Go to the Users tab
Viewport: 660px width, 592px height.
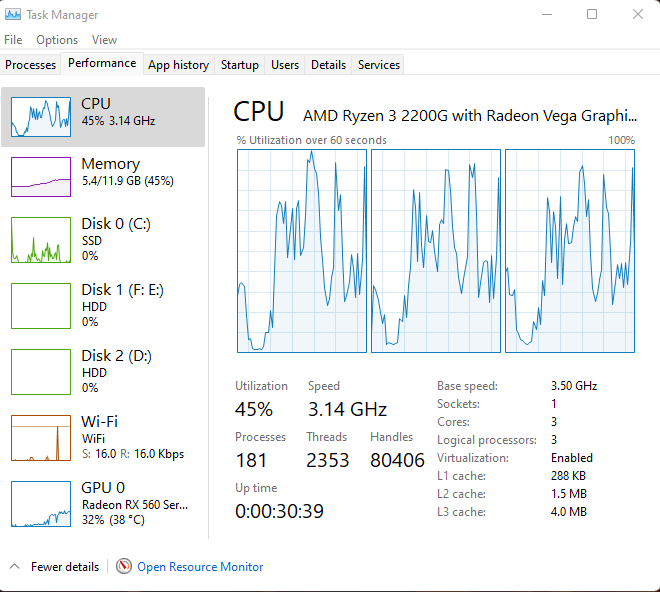click(x=285, y=65)
